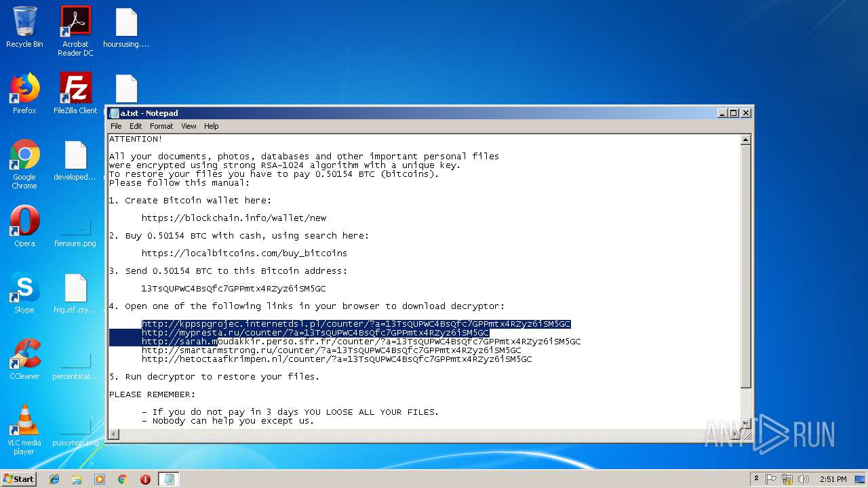
Task: Open Windows Explorer taskbar icon
Action: click(77, 479)
